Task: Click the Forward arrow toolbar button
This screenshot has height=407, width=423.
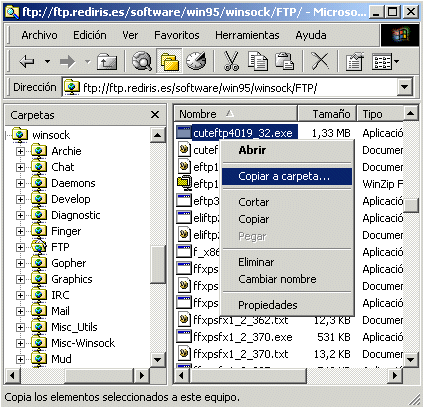Action: tap(67, 62)
